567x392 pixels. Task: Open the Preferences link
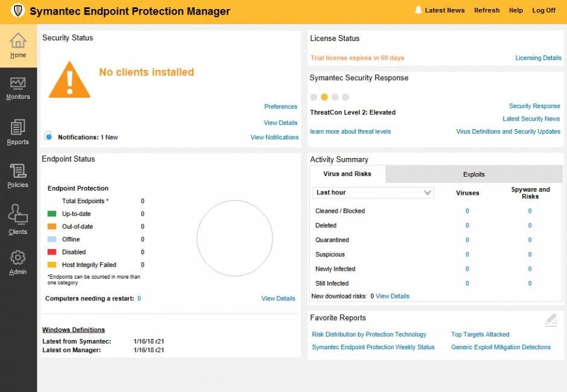(x=280, y=106)
